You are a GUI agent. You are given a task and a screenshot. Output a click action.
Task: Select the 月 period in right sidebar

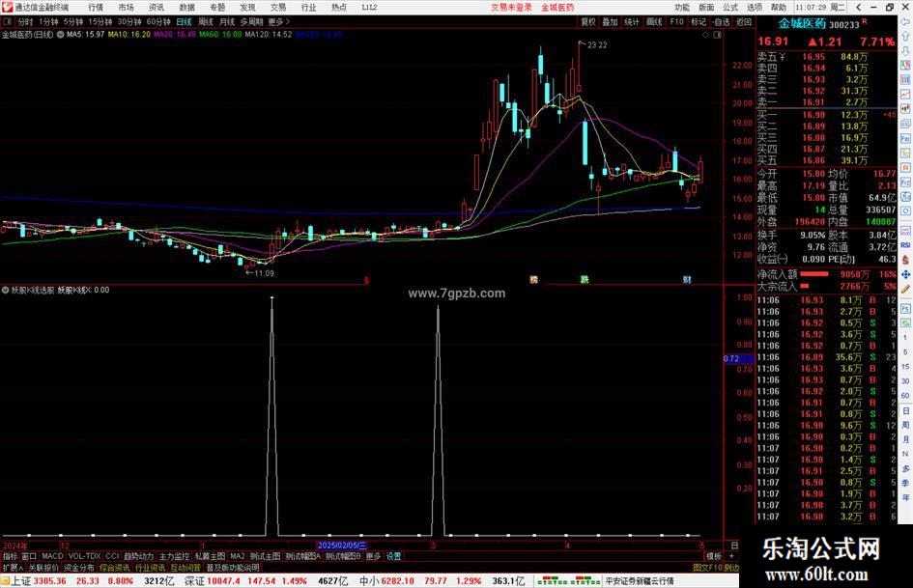905,439
